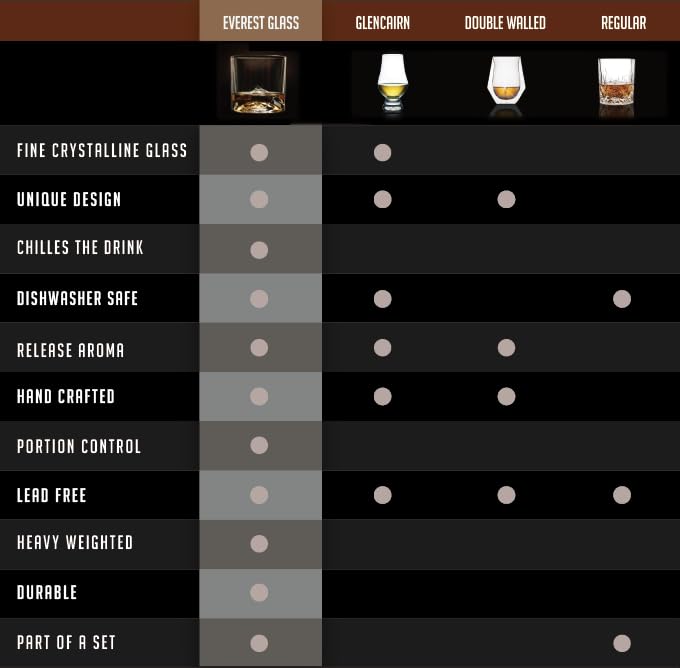Screen dimensions: 680x668
Task: Click Double Walled dot for Release Aroma
Action: click(506, 348)
